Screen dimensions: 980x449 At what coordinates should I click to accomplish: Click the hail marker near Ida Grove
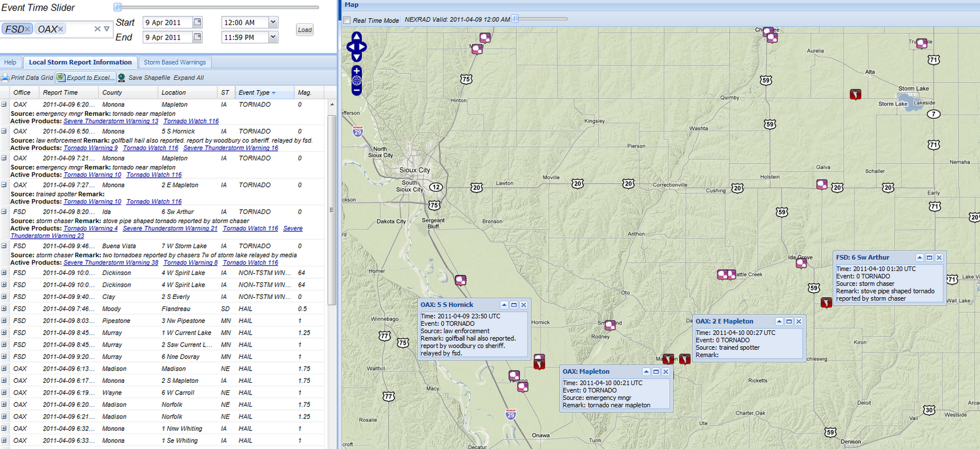[801, 263]
